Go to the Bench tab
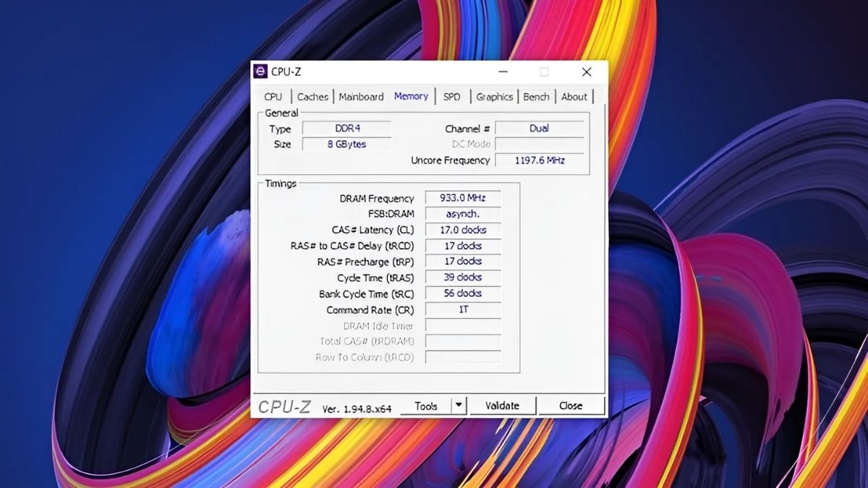The image size is (868, 488). click(536, 96)
